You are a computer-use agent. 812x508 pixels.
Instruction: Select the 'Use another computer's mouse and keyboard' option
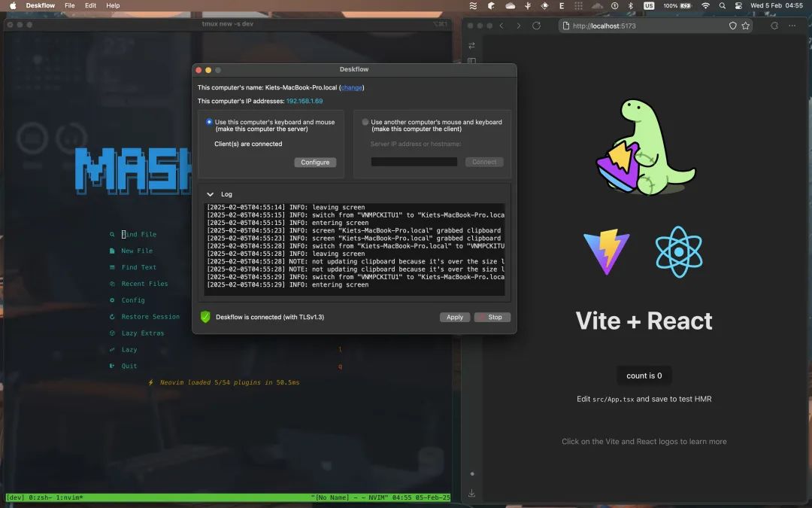[x=365, y=122]
